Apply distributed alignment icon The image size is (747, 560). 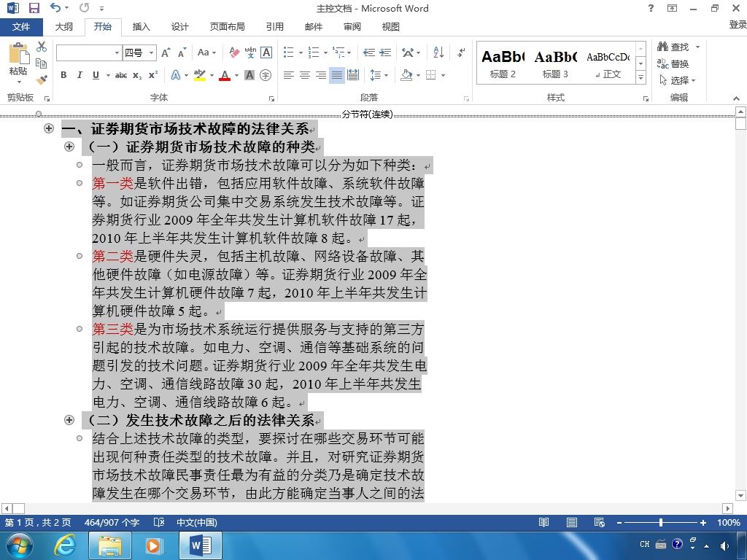point(353,75)
